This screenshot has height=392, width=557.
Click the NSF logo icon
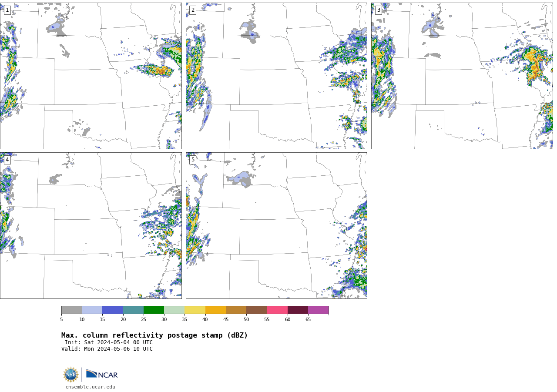[71, 375]
